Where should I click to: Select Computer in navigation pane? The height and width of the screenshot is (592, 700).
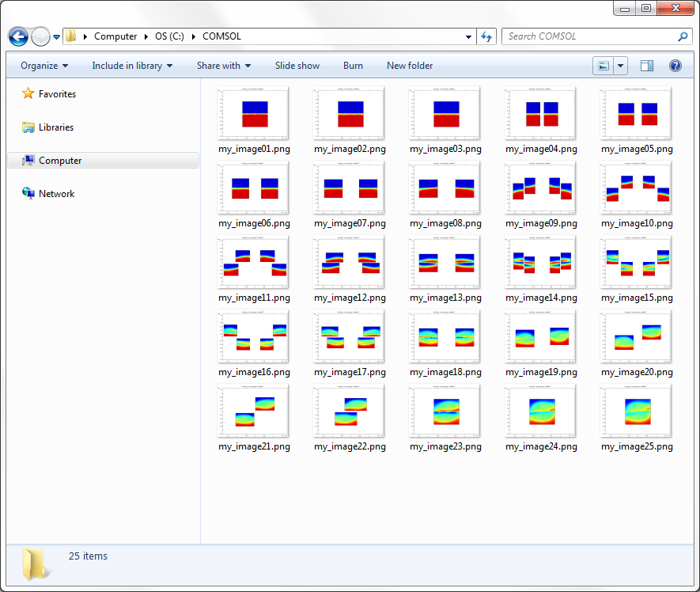pos(103,161)
